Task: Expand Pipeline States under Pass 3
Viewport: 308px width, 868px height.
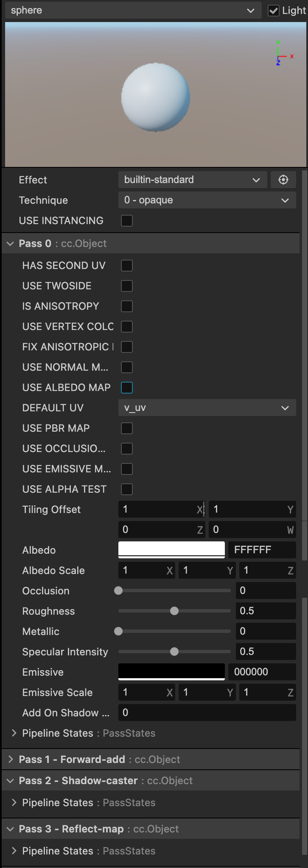Action: click(14, 851)
